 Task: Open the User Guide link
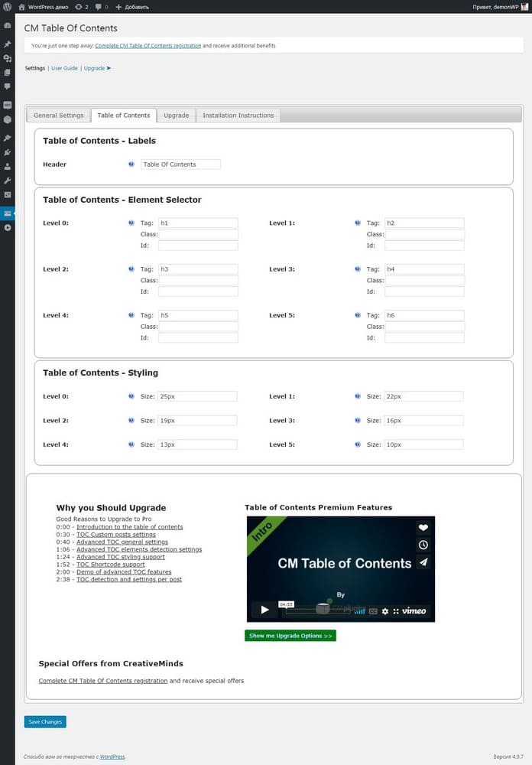click(x=64, y=68)
